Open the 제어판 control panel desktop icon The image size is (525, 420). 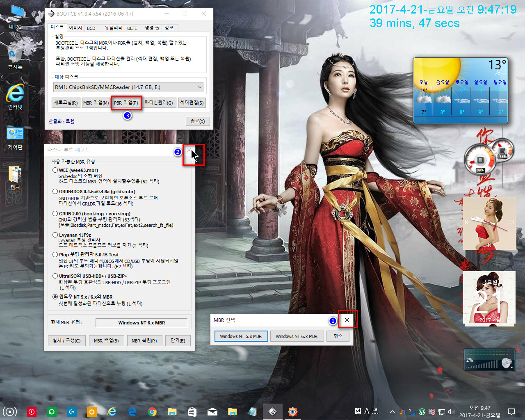pyautogui.click(x=15, y=138)
